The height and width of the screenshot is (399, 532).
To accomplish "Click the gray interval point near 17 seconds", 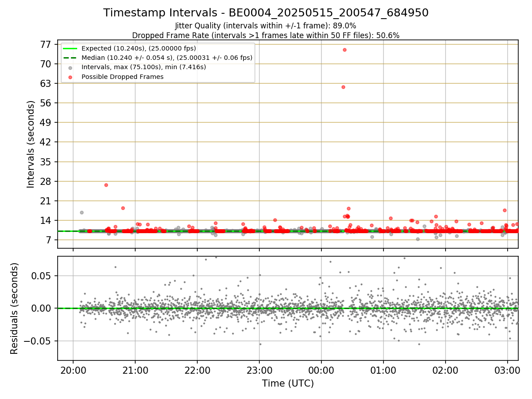I will [82, 212].
